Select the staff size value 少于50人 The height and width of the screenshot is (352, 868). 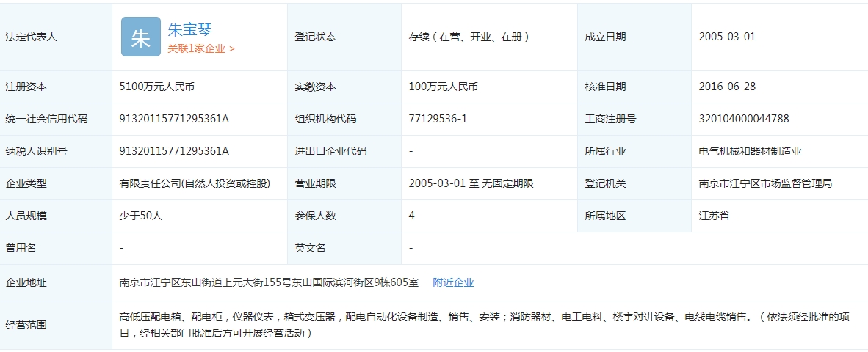click(141, 216)
